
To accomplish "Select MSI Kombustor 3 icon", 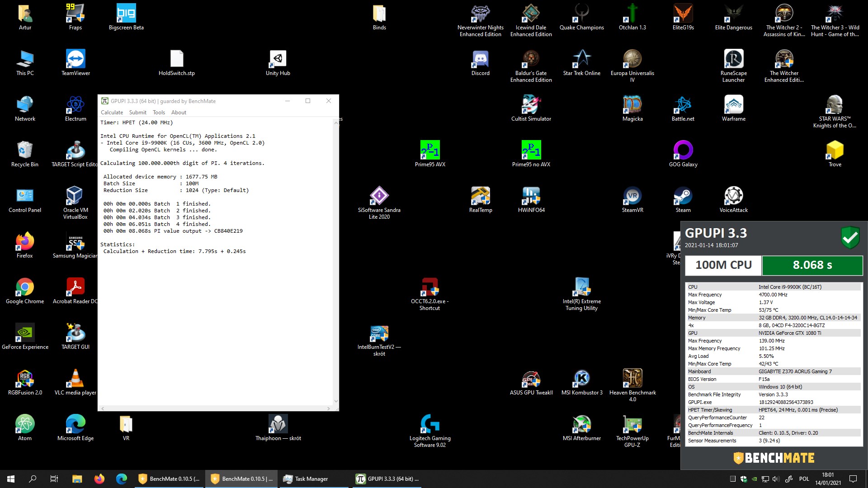I will (582, 382).
